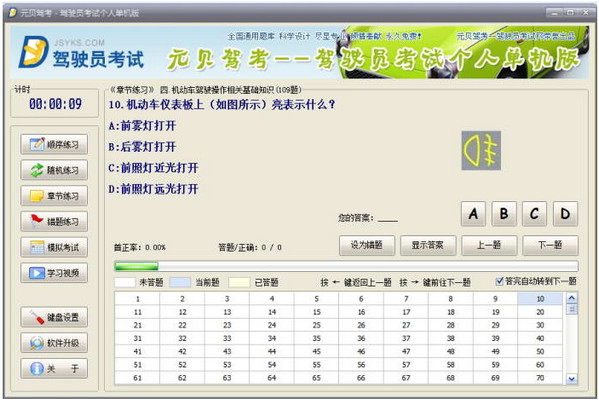Answer with option D button
Viewport: 599px width, 405px height.
[565, 214]
